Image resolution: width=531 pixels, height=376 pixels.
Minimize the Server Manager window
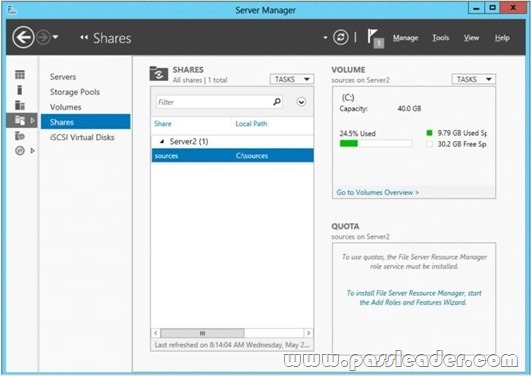476,8
